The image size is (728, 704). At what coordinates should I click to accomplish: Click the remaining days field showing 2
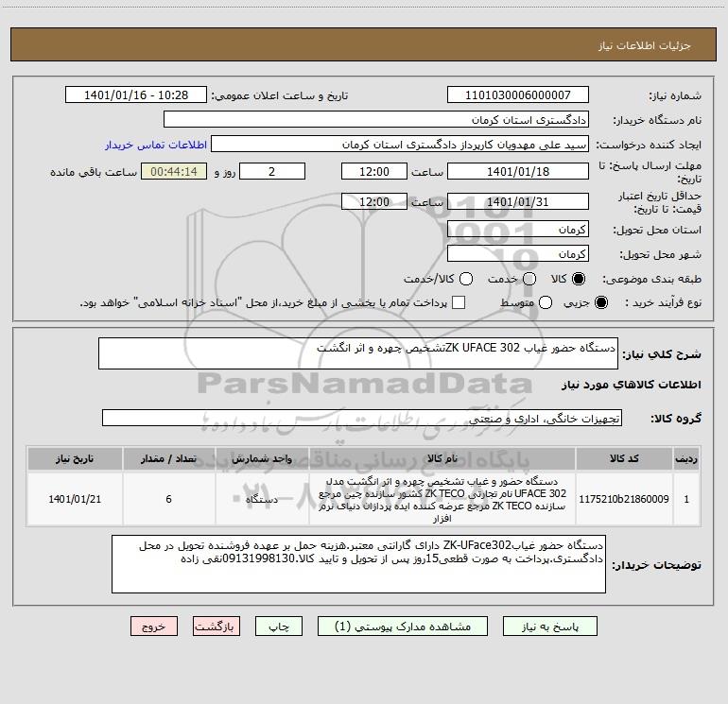272,171
